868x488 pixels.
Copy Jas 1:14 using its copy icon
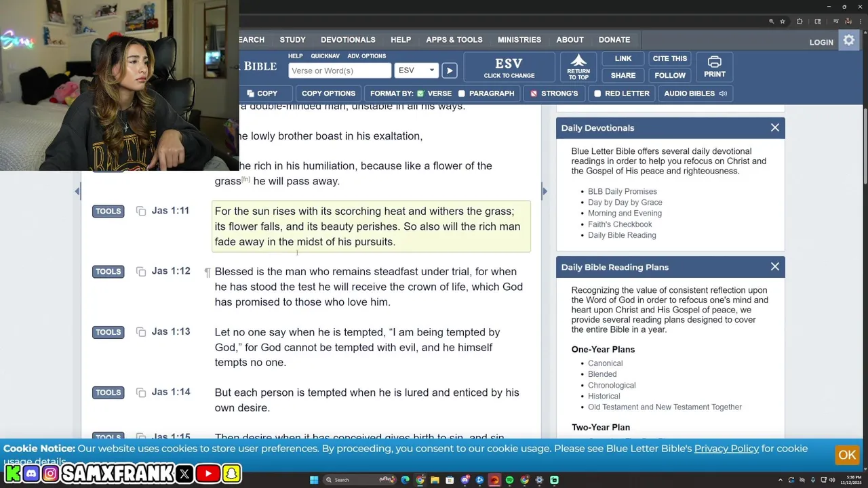pos(141,392)
